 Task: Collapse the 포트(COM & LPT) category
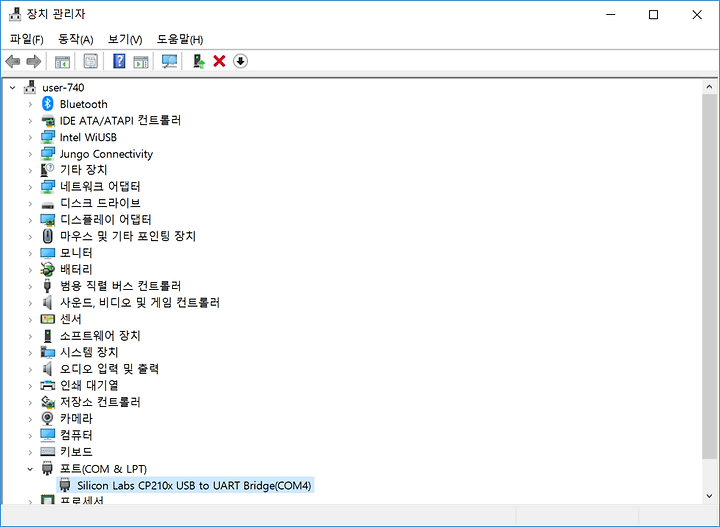coord(30,469)
